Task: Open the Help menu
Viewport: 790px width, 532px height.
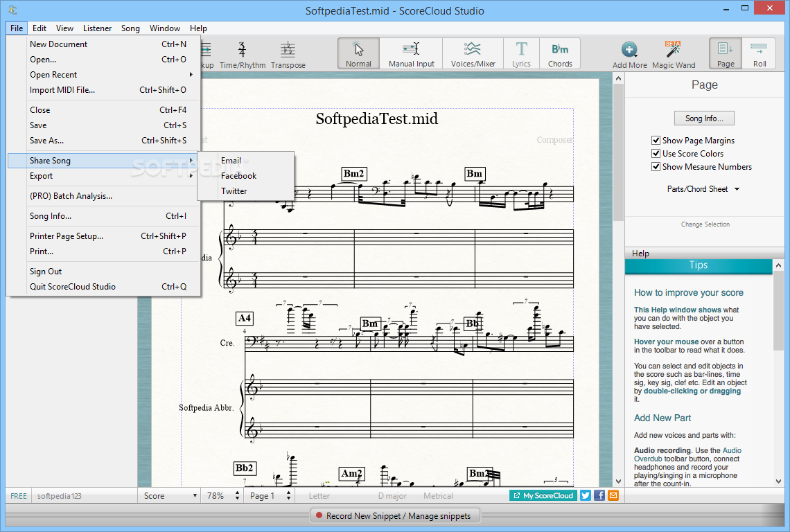Action: pos(198,28)
